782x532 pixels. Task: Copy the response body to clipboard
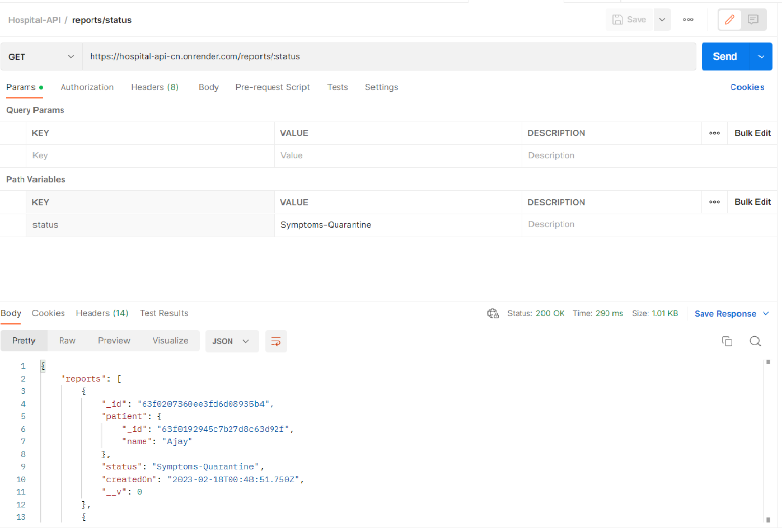click(727, 341)
